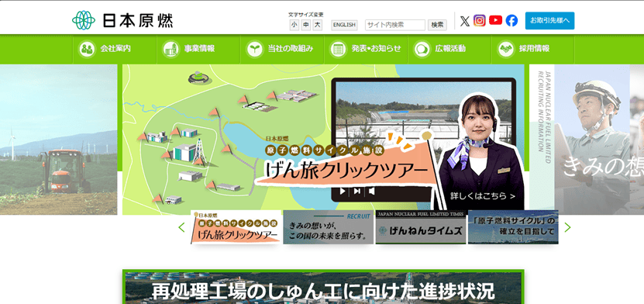Viewport: 644px width, 304px height.
Task: Set text size to 中
Action: (305, 25)
